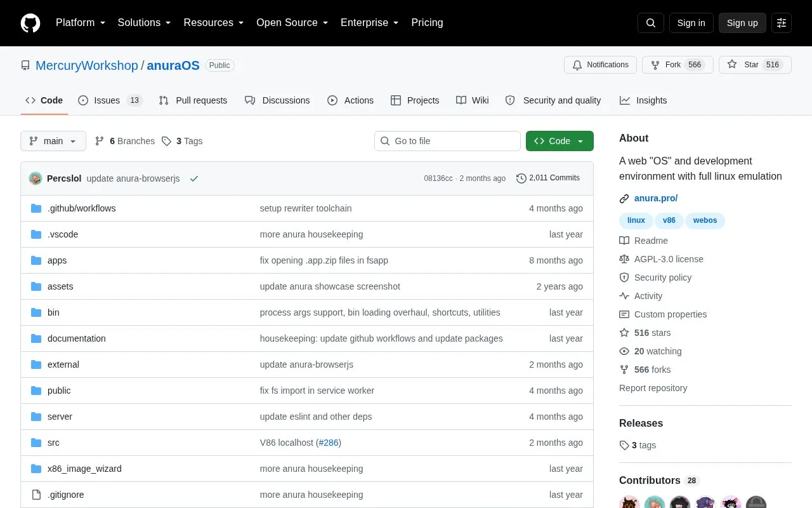Click the documentation folder icon
Viewport: 812px width, 508px height.
(x=36, y=338)
